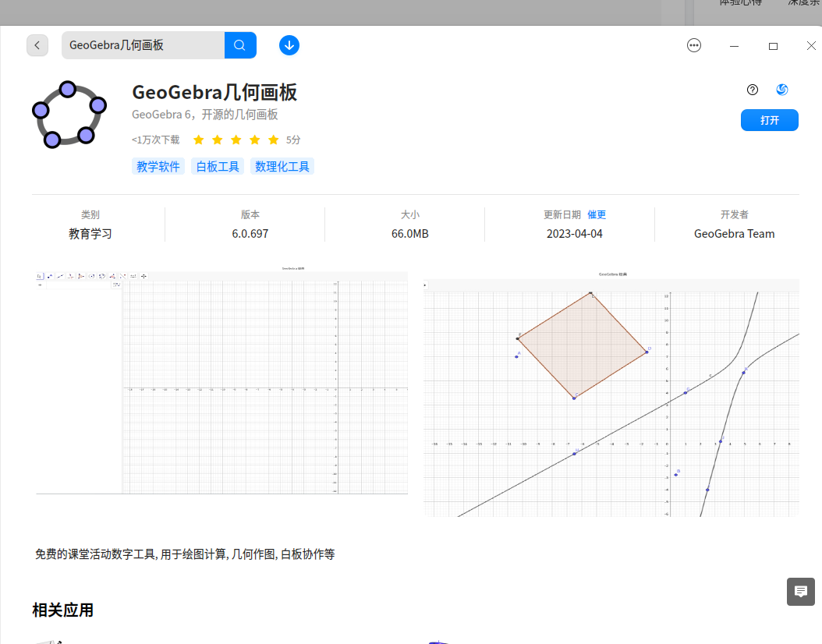Open the feedback chat bubble icon
Viewport: 822px width, 644px height.
point(800,592)
